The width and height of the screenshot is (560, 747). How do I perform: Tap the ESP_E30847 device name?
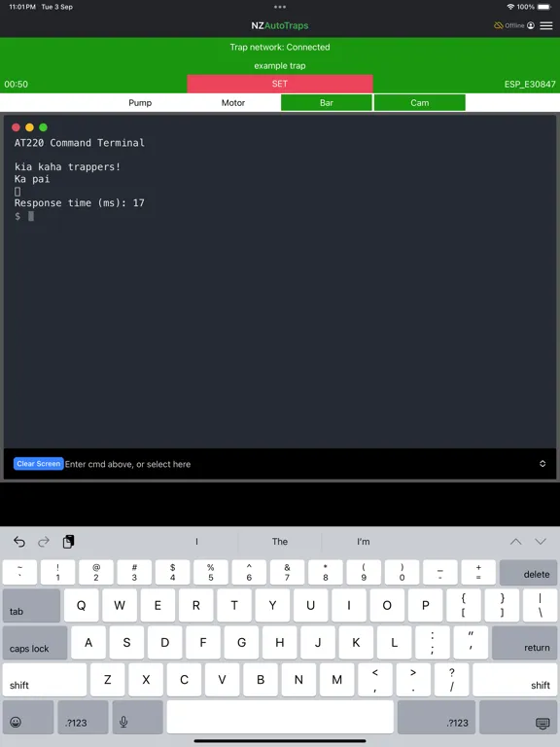pyautogui.click(x=530, y=85)
